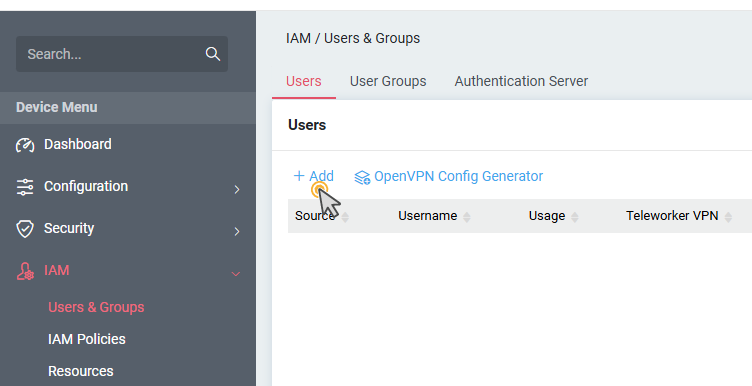Sort by the Username column arrows
The height and width of the screenshot is (386, 752).
(467, 217)
